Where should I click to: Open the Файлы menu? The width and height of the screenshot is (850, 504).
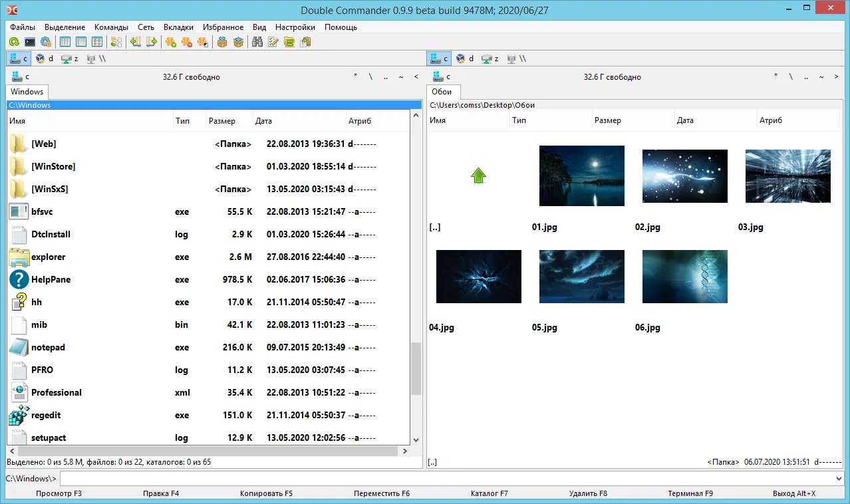(x=23, y=27)
